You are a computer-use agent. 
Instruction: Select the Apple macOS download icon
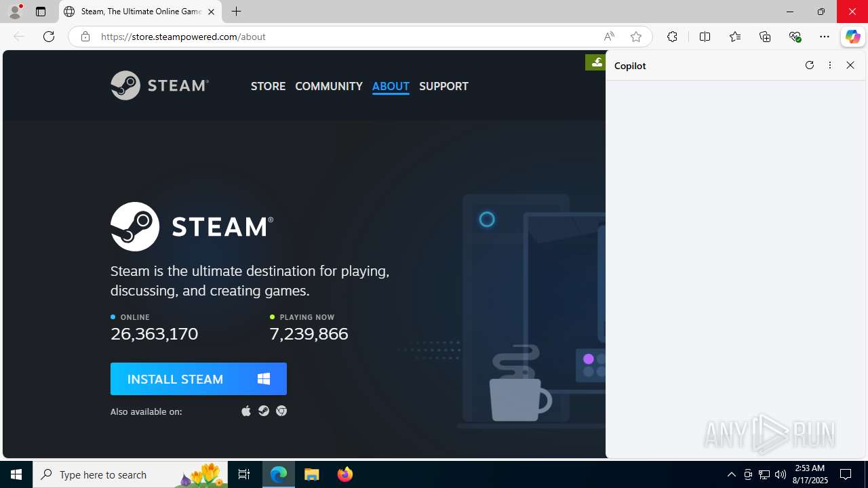(x=246, y=411)
